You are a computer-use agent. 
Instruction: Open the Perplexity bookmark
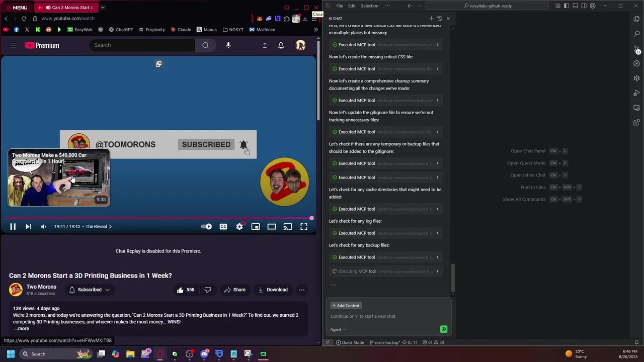[151, 30]
